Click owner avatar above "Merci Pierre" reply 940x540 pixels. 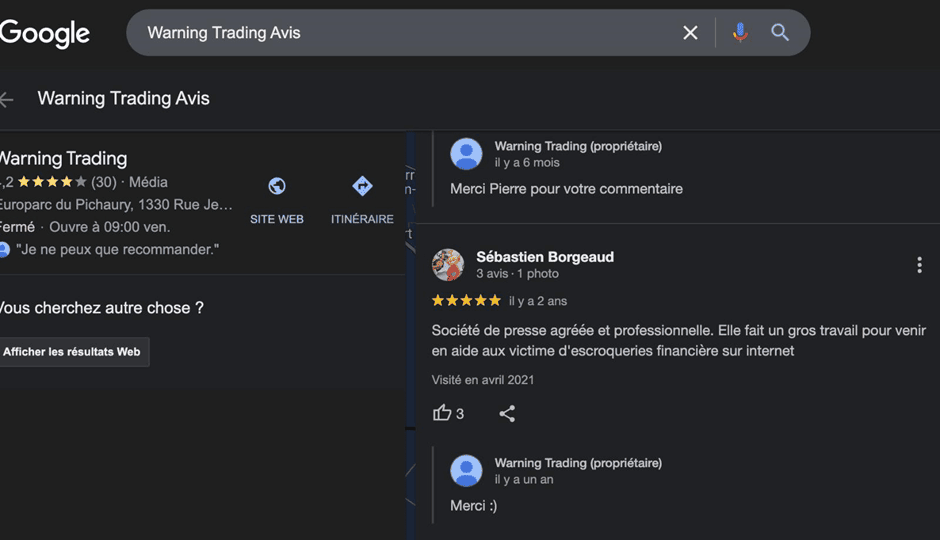click(466, 154)
